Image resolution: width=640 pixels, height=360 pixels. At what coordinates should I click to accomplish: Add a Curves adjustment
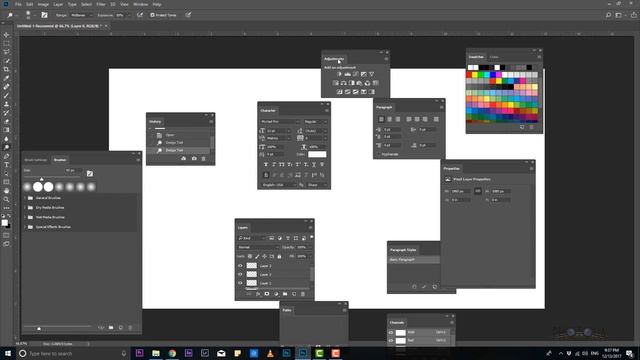pos(356,74)
